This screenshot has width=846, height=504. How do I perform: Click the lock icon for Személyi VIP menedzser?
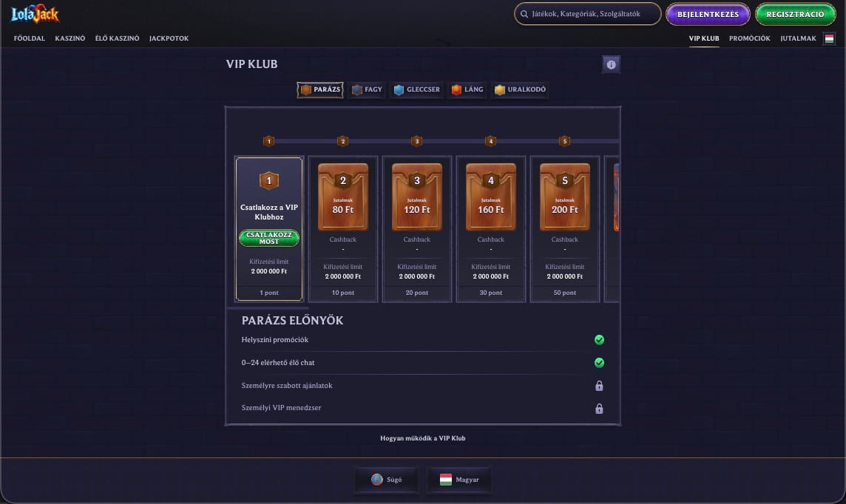point(599,409)
